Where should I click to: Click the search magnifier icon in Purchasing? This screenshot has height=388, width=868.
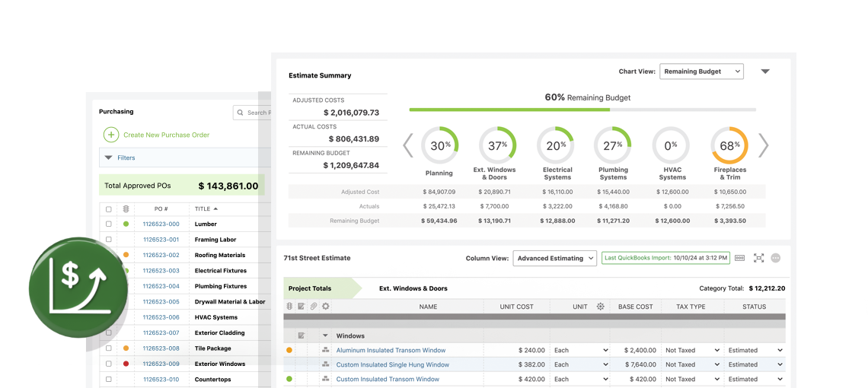pyautogui.click(x=241, y=113)
